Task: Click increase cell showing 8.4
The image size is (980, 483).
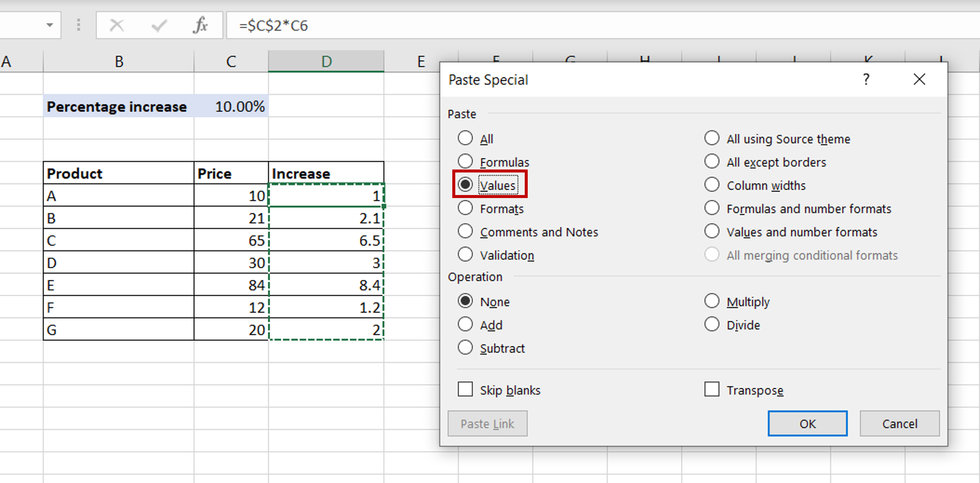Action: click(x=326, y=284)
